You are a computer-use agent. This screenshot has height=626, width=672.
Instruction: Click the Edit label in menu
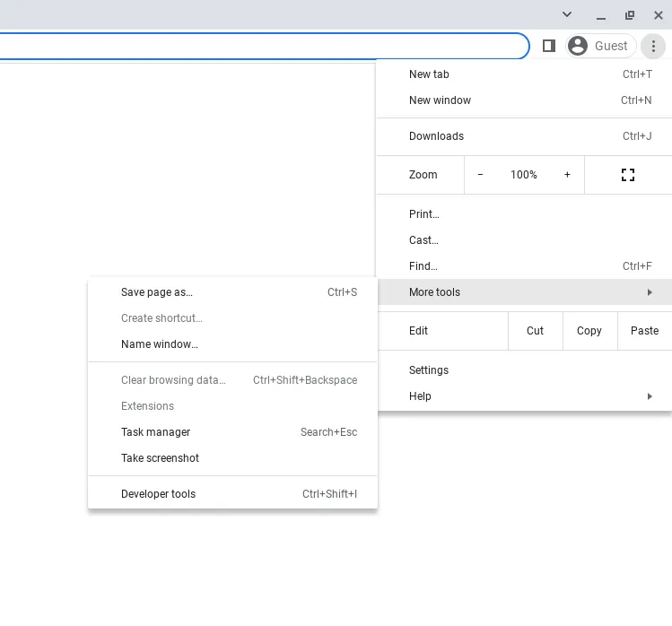pyautogui.click(x=418, y=331)
